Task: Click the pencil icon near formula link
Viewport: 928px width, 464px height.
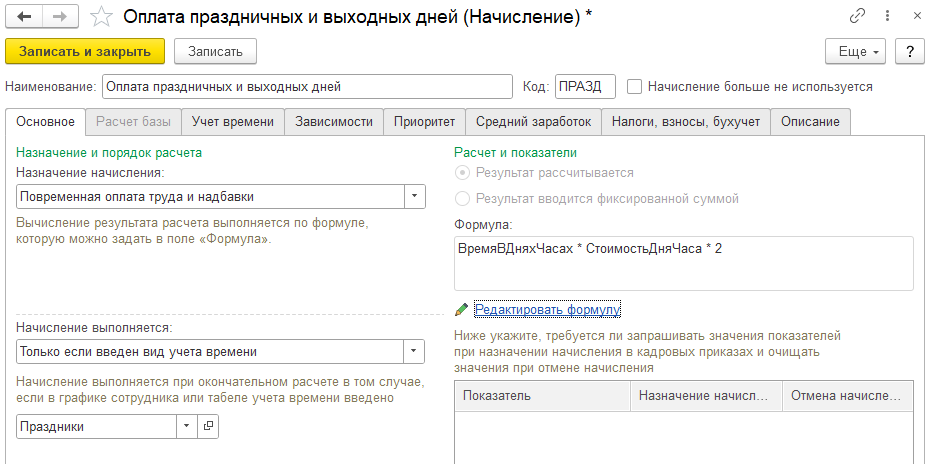Action: pyautogui.click(x=461, y=309)
